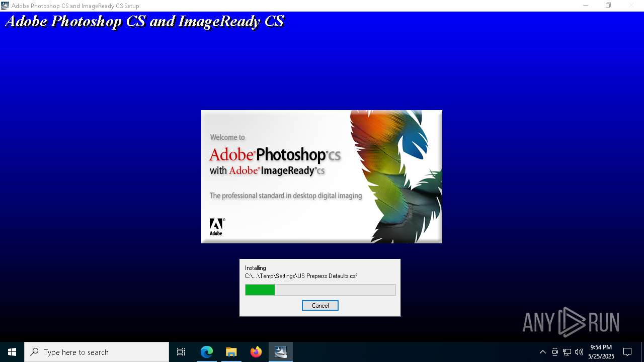Image resolution: width=644 pixels, height=362 pixels.
Task: Focus the taskbar search box
Action: 97,352
